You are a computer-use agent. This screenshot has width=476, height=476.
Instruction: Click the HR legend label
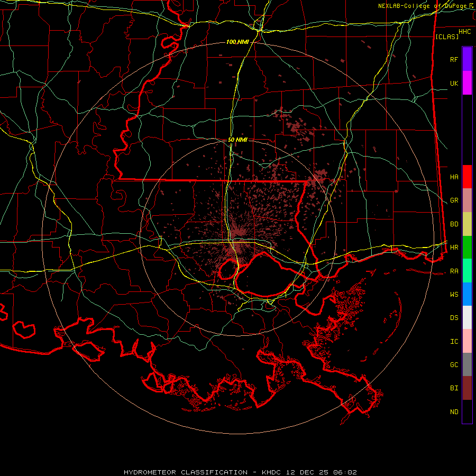point(454,248)
